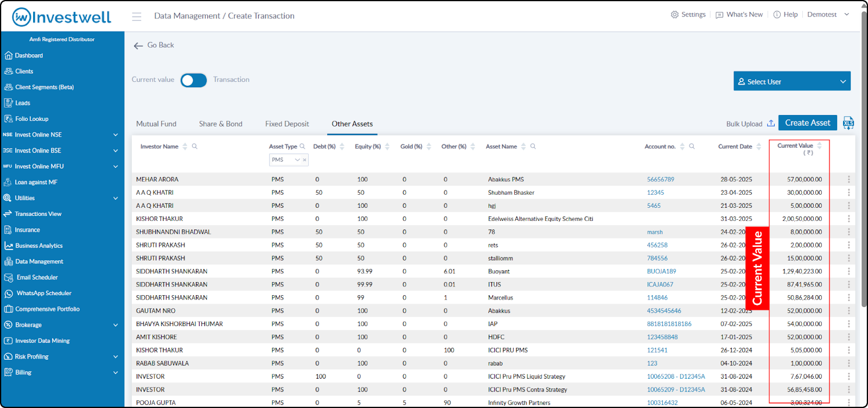Click the Create Asset button

click(808, 123)
